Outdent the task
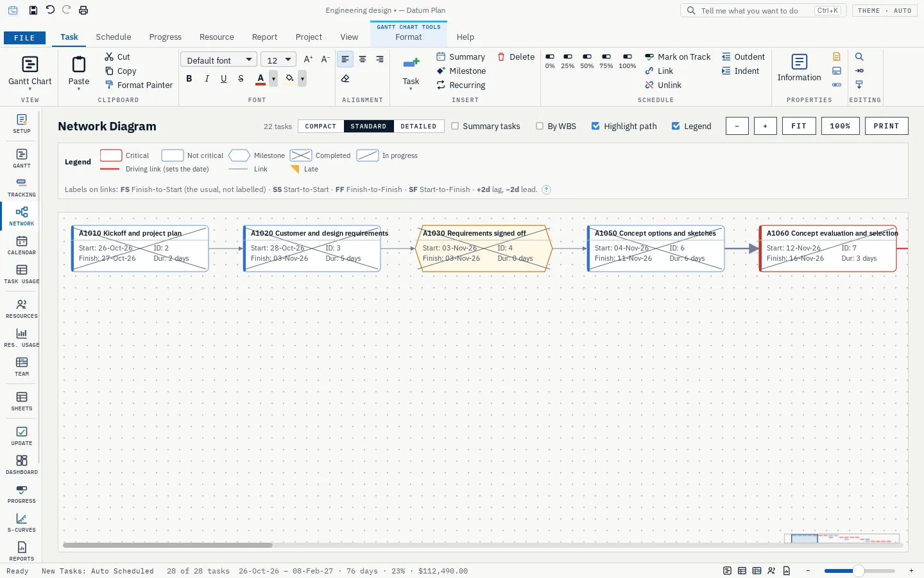Screen dimensions: 924x578 [x=743, y=57]
